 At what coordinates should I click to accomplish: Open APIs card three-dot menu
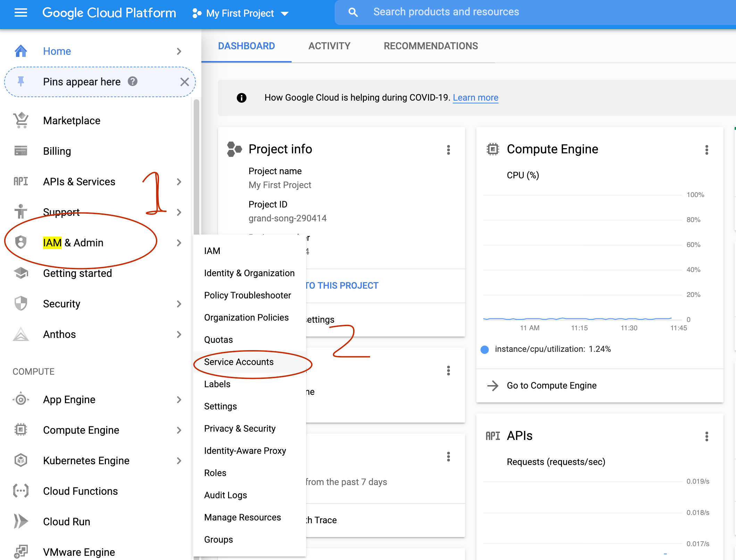[706, 436]
